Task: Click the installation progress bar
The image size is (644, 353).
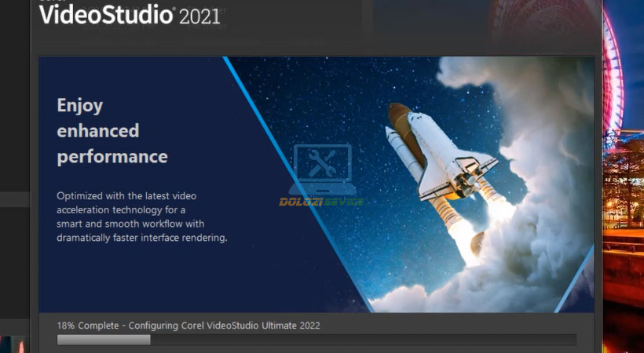Action: [x=317, y=340]
